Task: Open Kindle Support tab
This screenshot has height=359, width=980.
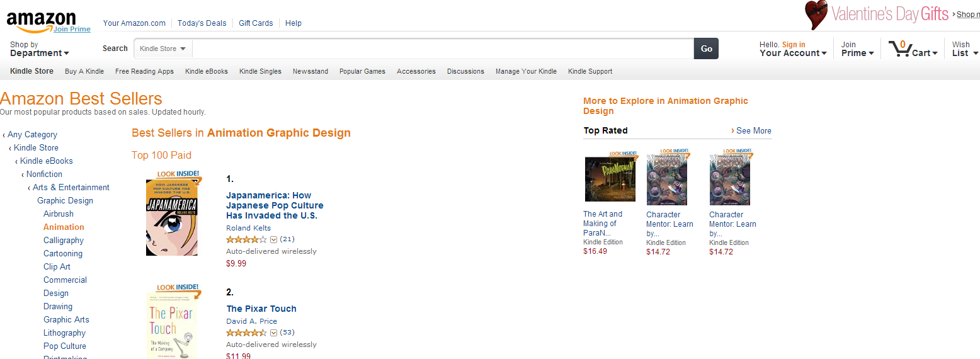Action: coord(590,71)
